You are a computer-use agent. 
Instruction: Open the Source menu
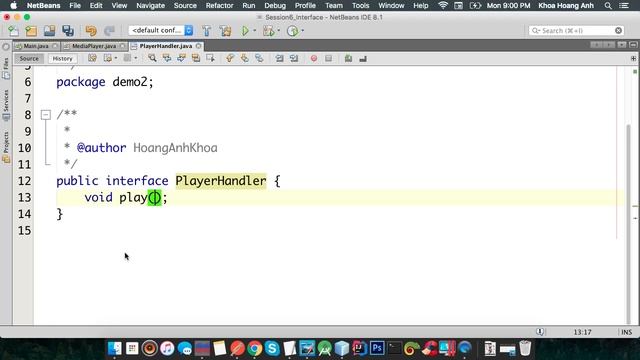pyautogui.click(x=185, y=6)
